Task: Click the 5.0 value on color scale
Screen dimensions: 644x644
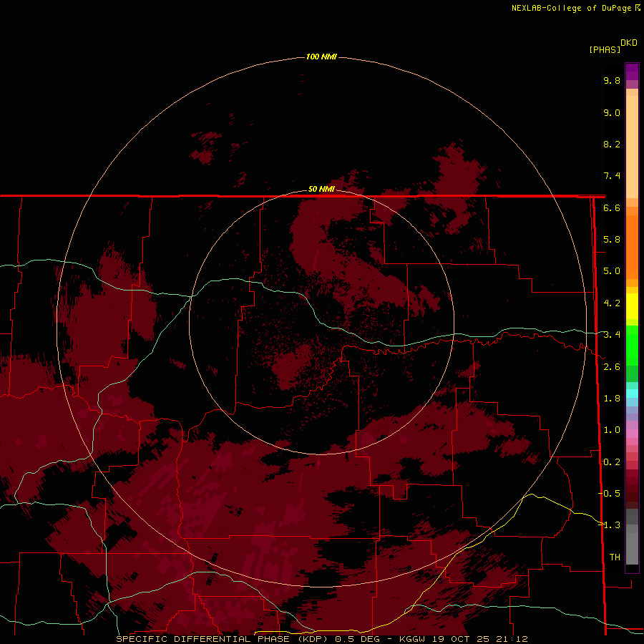Action: coord(612,271)
